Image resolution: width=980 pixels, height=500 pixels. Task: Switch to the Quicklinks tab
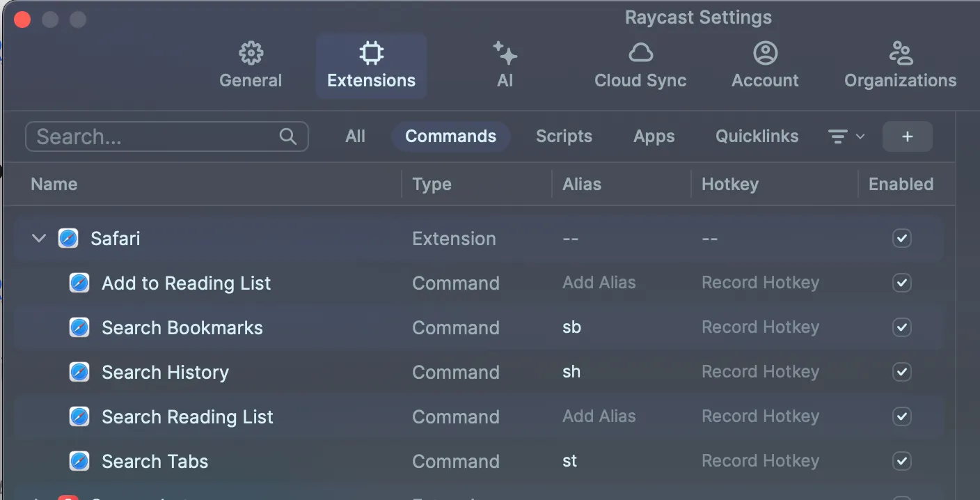point(756,136)
